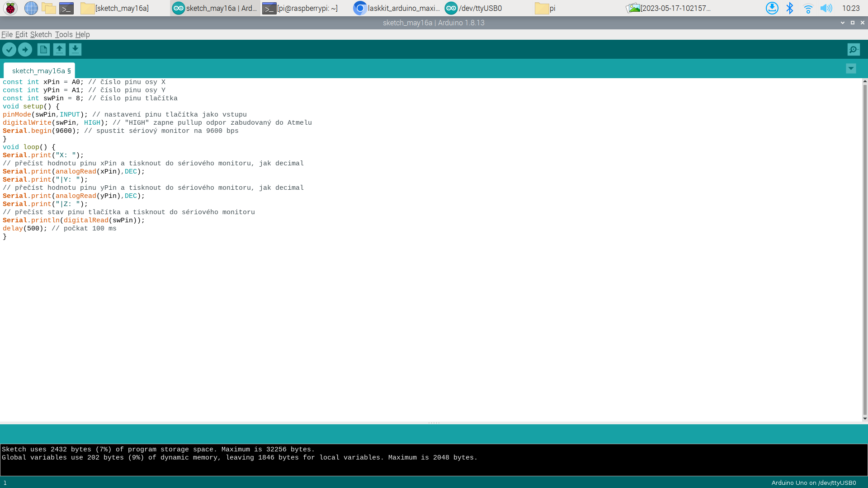Place cursor on 'void setup() {' line
The height and width of the screenshot is (488, 868).
(x=31, y=107)
